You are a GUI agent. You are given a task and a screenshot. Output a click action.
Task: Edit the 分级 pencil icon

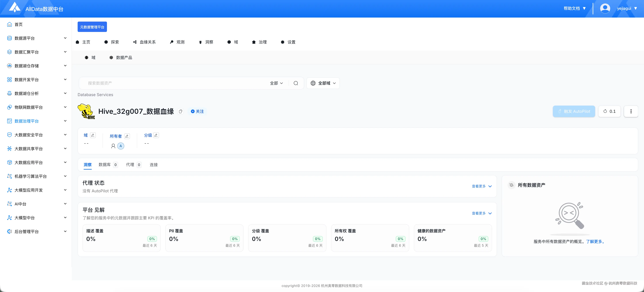[156, 135]
